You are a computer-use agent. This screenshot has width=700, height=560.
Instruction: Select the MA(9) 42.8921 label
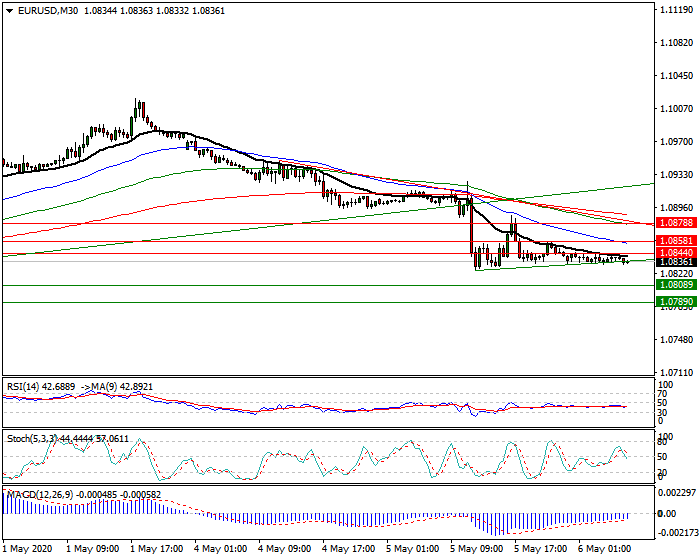click(x=122, y=387)
